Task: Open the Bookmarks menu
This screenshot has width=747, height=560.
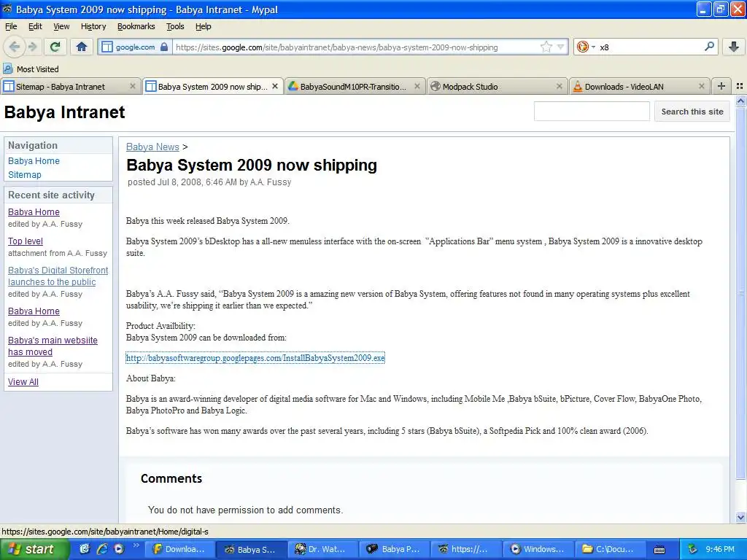Action: [x=136, y=27]
